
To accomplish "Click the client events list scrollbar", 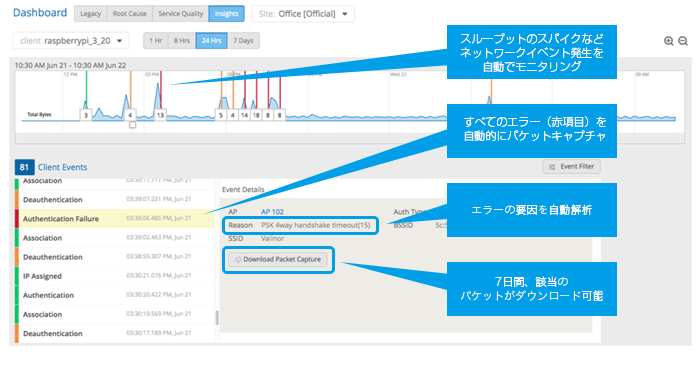I will (x=217, y=317).
